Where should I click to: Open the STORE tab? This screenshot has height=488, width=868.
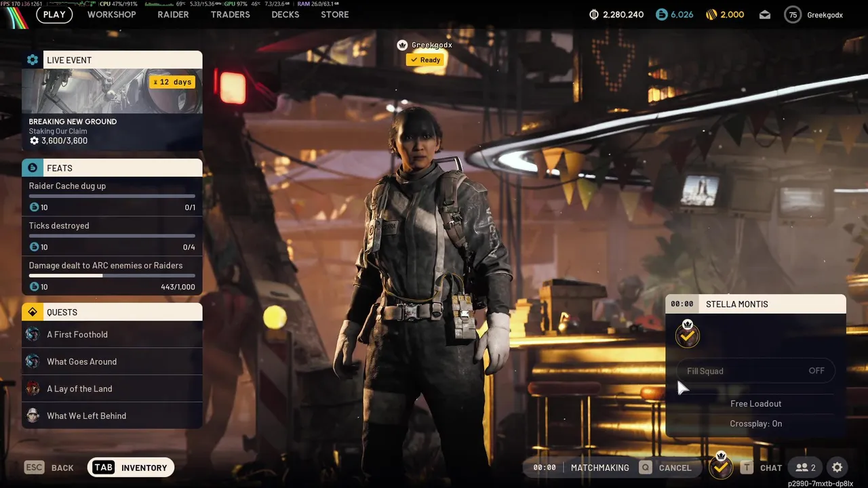point(335,14)
